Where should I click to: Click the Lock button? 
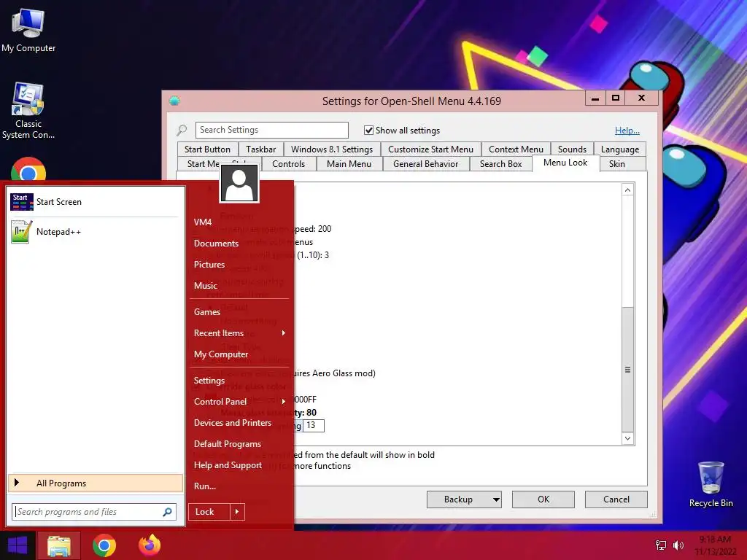tap(209, 512)
